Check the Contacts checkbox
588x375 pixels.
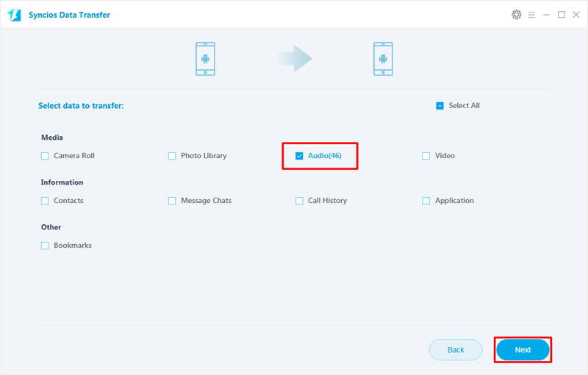pos(45,201)
